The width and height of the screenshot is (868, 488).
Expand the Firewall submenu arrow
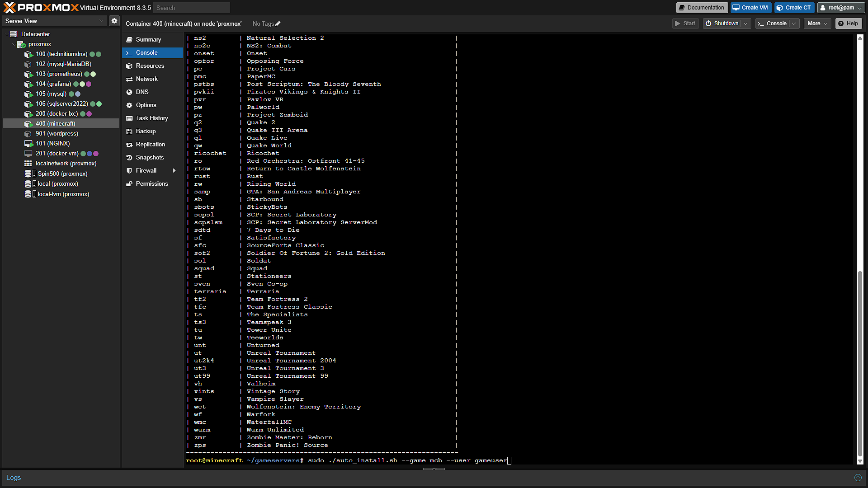174,171
